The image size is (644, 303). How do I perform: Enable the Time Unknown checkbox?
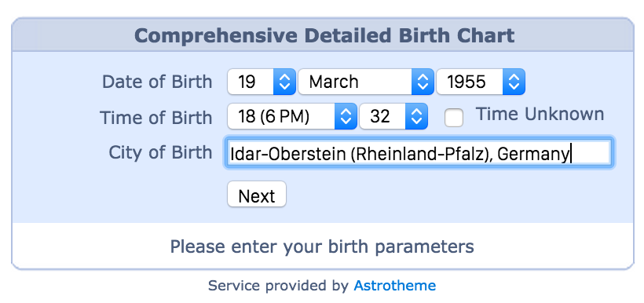click(454, 118)
